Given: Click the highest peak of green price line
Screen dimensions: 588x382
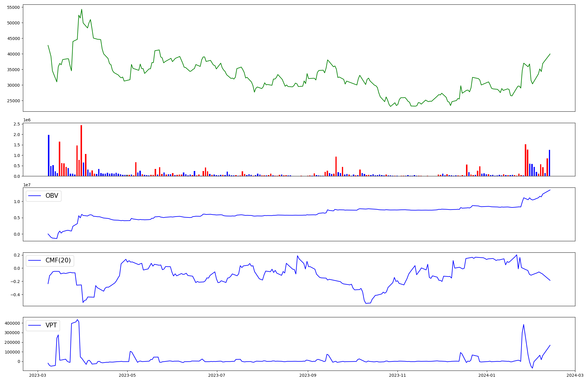Looking at the screenshot, I should click(82, 9).
